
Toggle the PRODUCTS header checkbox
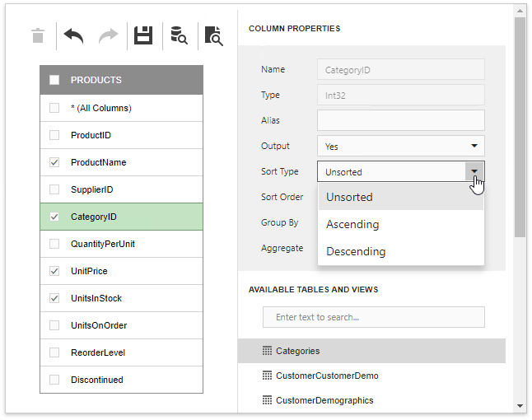point(54,80)
